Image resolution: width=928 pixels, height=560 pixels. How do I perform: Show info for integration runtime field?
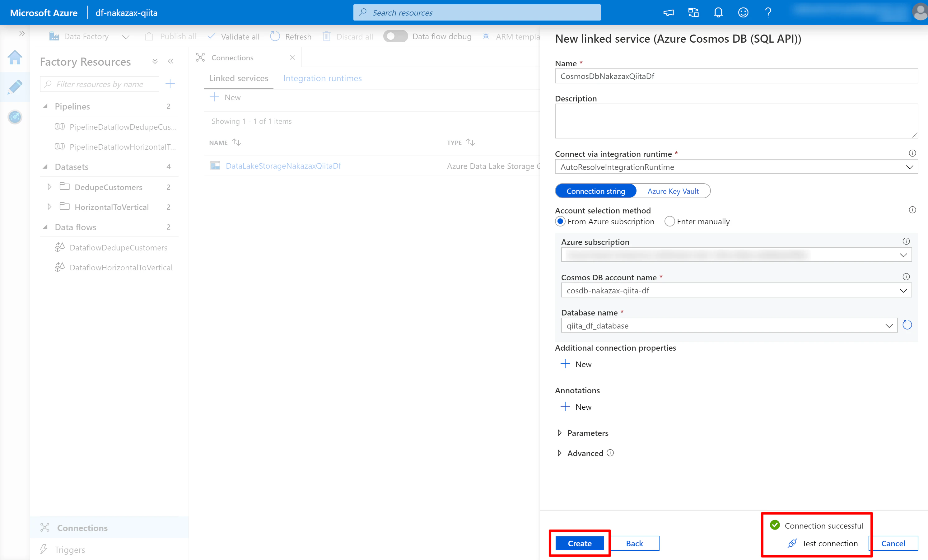coord(912,153)
